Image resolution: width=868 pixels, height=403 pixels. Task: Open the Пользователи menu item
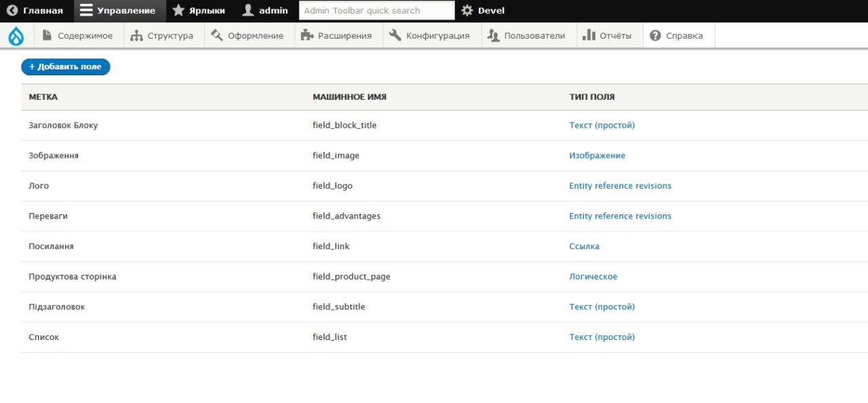(x=529, y=36)
